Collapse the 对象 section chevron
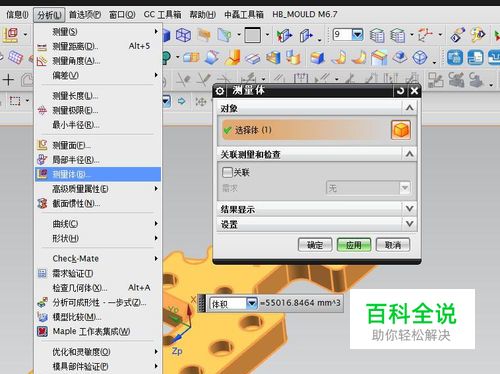 click(x=410, y=108)
